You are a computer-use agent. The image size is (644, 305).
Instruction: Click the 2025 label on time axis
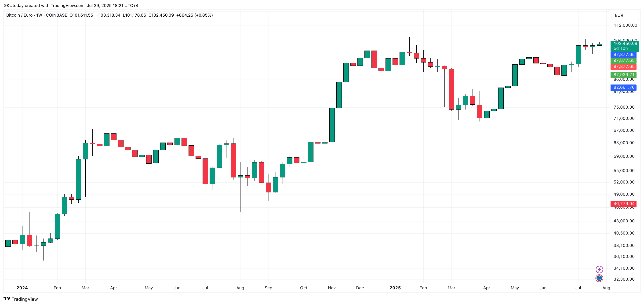[395, 288]
